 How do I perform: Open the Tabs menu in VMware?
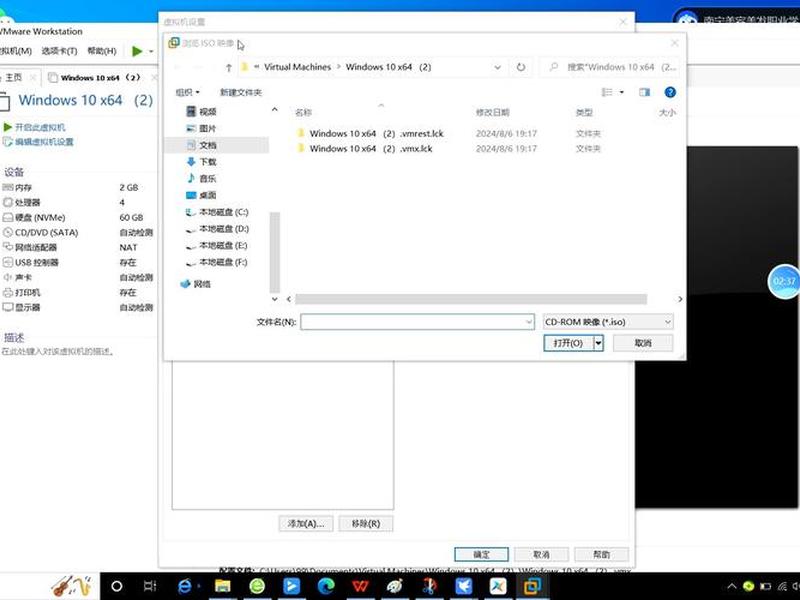click(59, 51)
